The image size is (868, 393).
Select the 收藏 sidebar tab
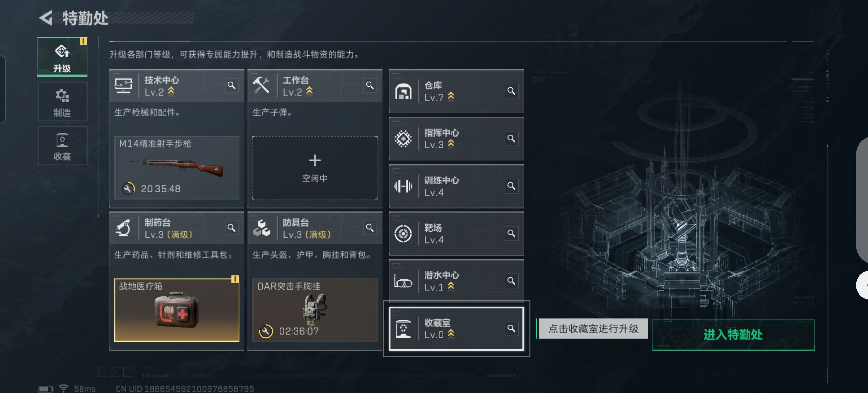coord(62,146)
